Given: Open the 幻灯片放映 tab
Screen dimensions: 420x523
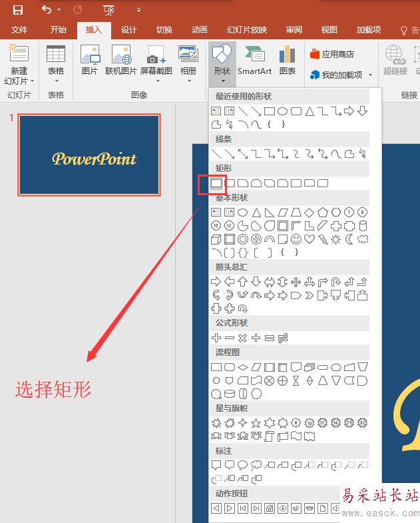Looking at the screenshot, I should (247, 30).
